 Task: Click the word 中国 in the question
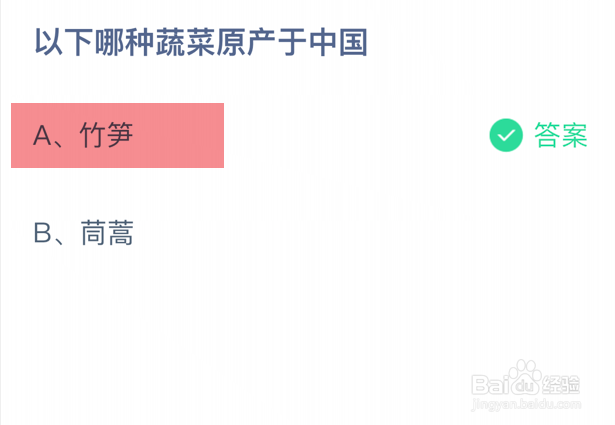(339, 42)
